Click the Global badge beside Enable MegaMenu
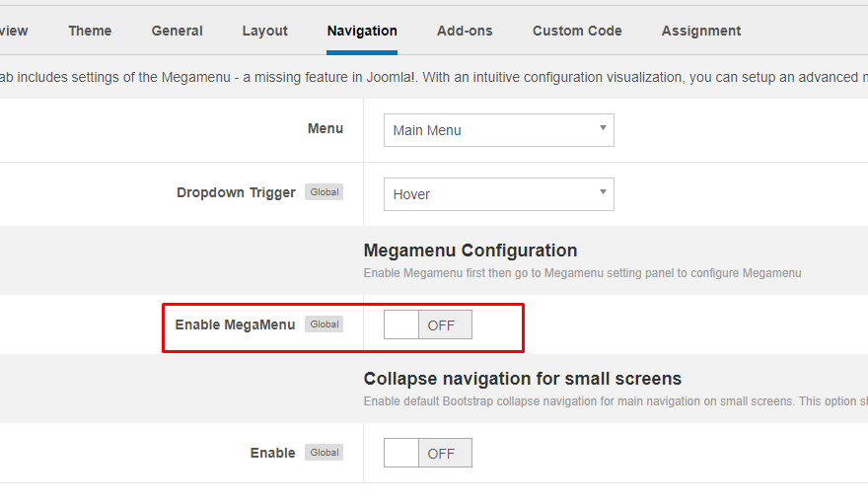The image size is (868, 503). coord(325,324)
